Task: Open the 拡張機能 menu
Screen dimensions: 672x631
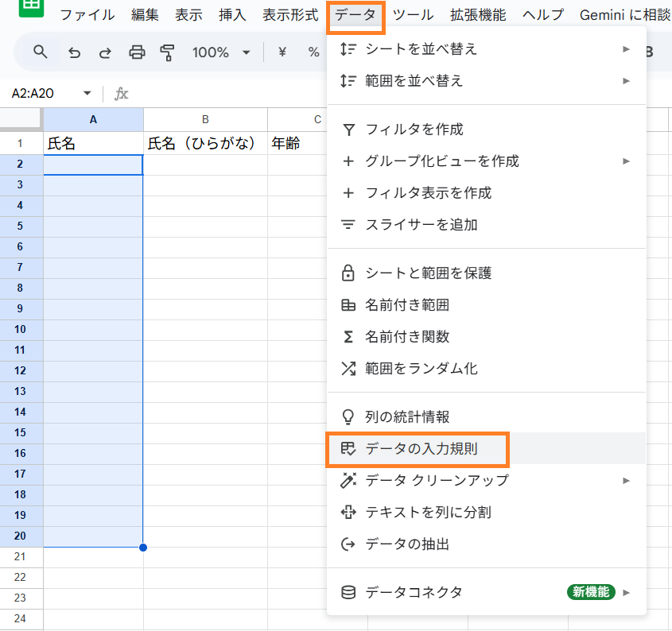Action: pos(477,15)
